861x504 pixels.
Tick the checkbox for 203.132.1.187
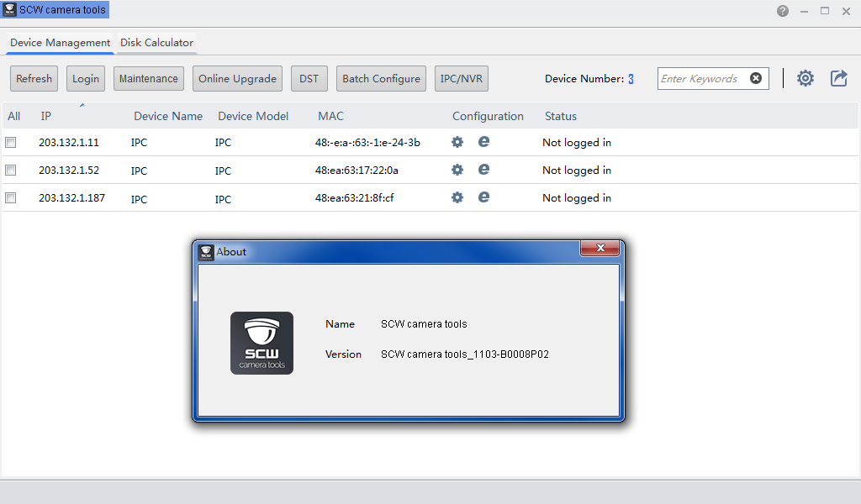(10, 198)
